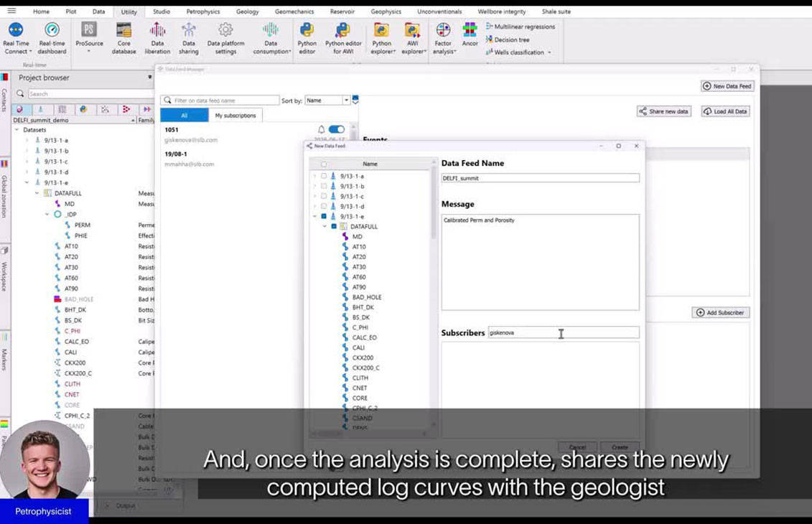
Task: Open the Data consumption tool
Action: point(271,38)
